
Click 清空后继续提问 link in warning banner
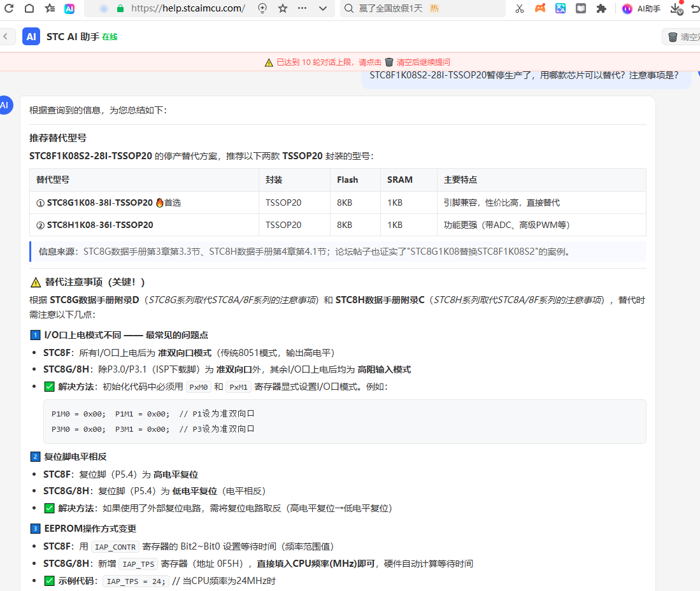tap(423, 62)
